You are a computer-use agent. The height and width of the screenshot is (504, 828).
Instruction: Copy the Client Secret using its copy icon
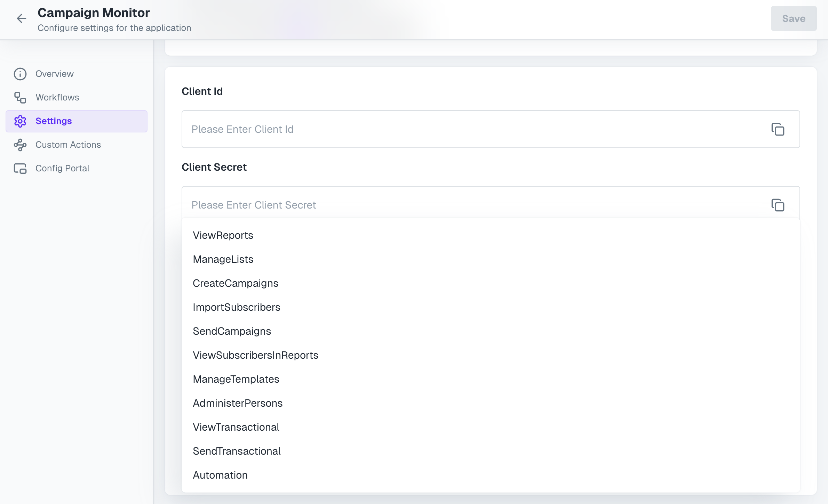778,205
